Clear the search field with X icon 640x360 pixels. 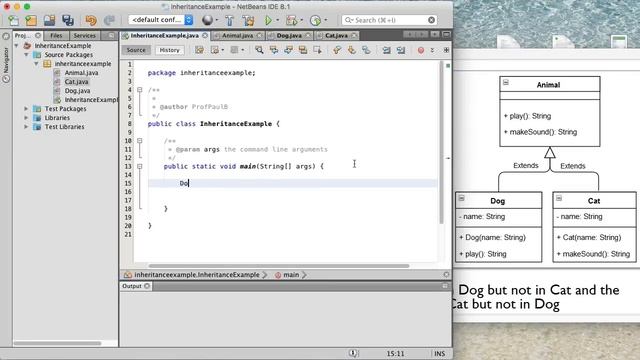pyautogui.click(x=431, y=20)
